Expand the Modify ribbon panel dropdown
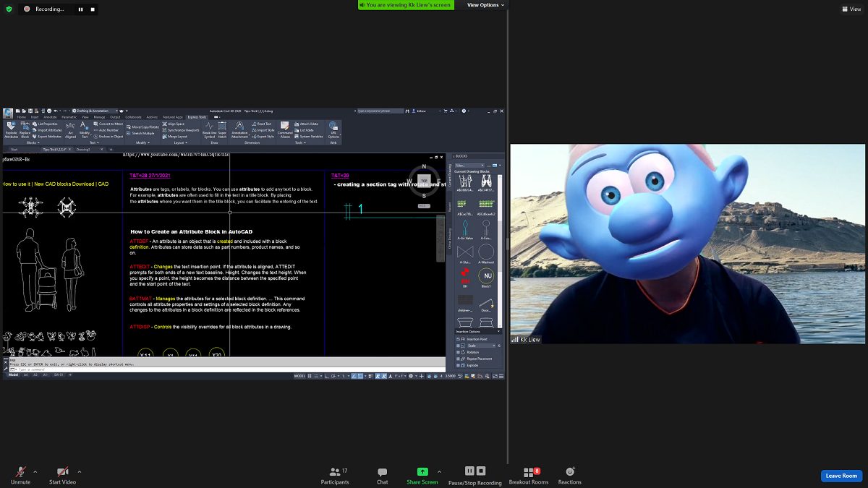The height and width of the screenshot is (488, 868). (142, 142)
